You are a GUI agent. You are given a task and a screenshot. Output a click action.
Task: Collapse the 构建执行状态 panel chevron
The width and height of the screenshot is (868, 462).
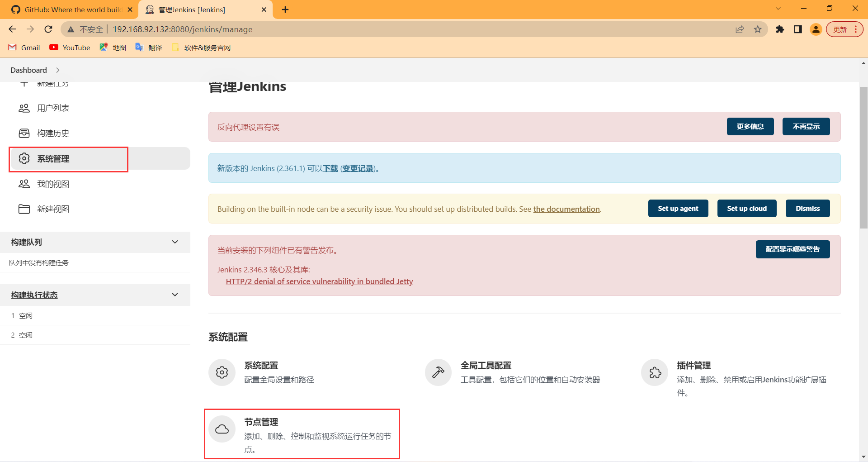pos(175,295)
